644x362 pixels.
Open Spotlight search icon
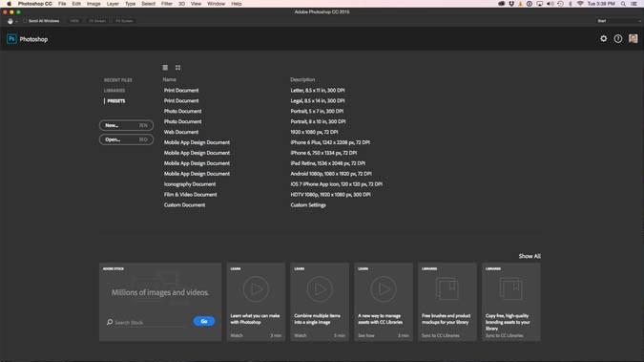click(x=623, y=4)
